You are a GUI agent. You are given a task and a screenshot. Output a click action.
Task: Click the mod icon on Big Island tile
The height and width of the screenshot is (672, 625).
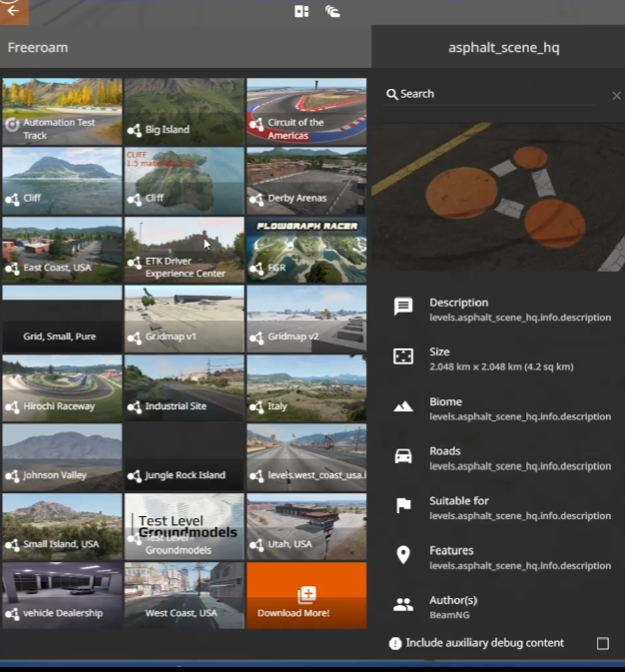(134, 130)
